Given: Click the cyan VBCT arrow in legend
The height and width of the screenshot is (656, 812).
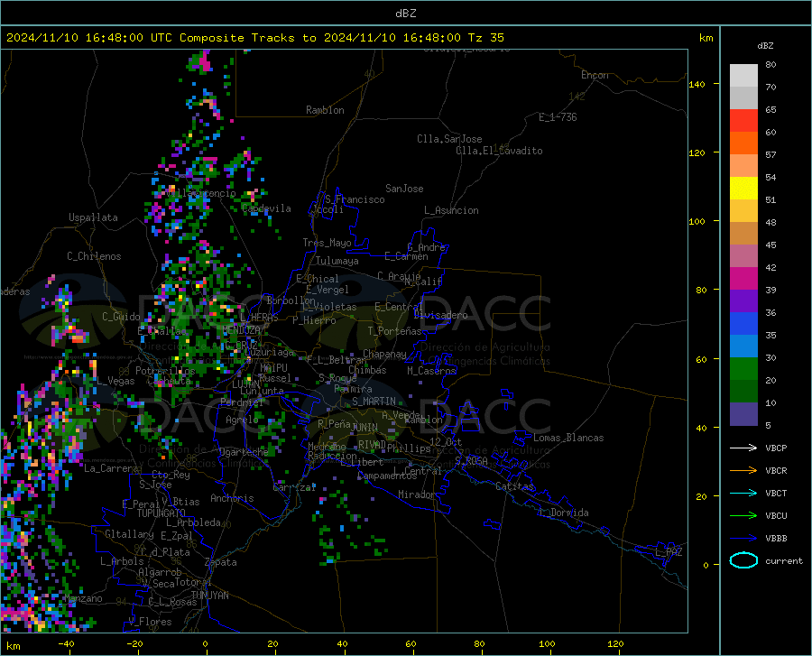Looking at the screenshot, I should point(743,493).
